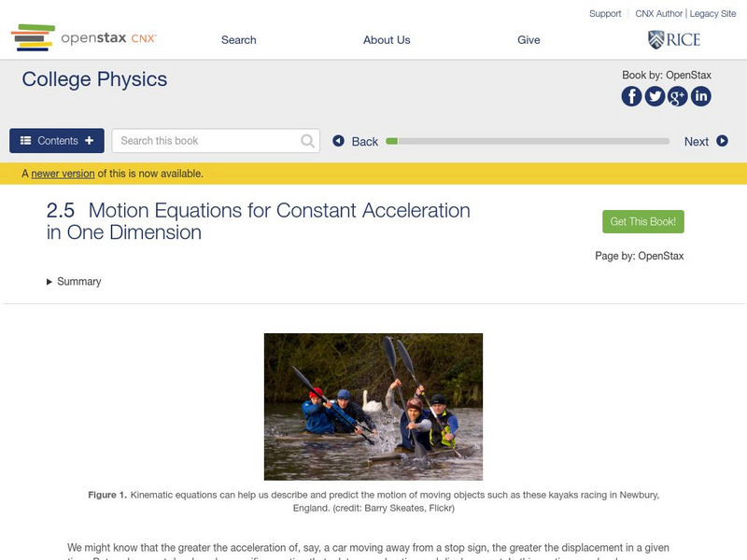The image size is (747, 560).
Task: Follow the newer version link
Action: [63, 174]
